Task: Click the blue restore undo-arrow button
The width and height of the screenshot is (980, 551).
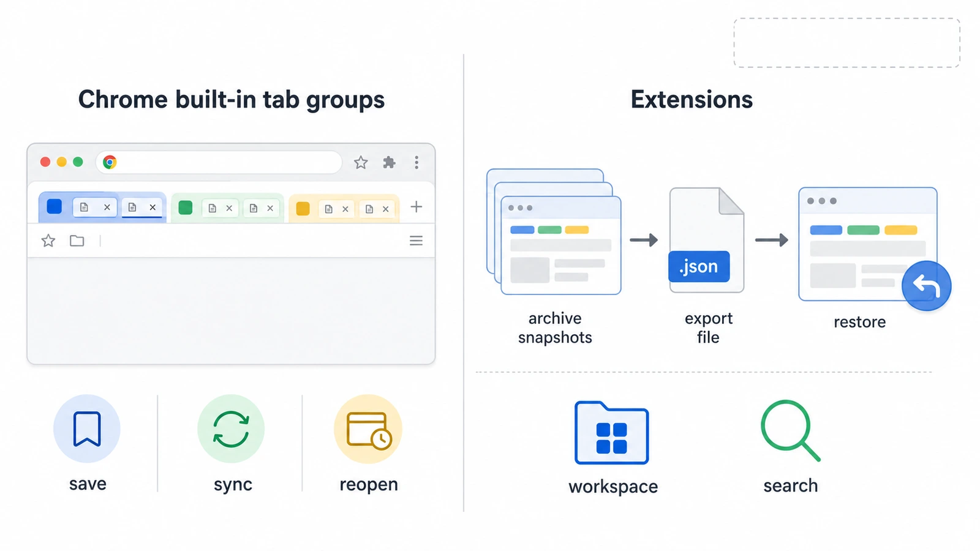Action: pyautogui.click(x=926, y=286)
